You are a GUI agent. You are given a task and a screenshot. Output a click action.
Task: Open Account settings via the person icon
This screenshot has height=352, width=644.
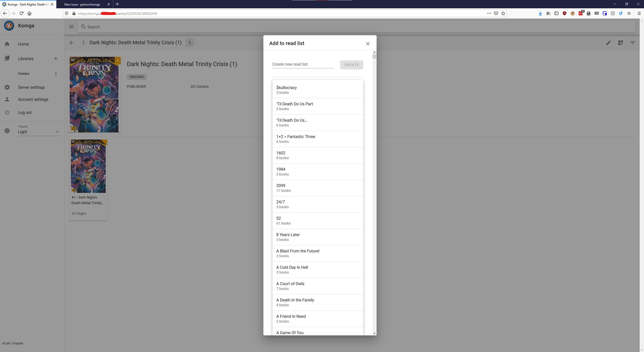click(x=7, y=99)
